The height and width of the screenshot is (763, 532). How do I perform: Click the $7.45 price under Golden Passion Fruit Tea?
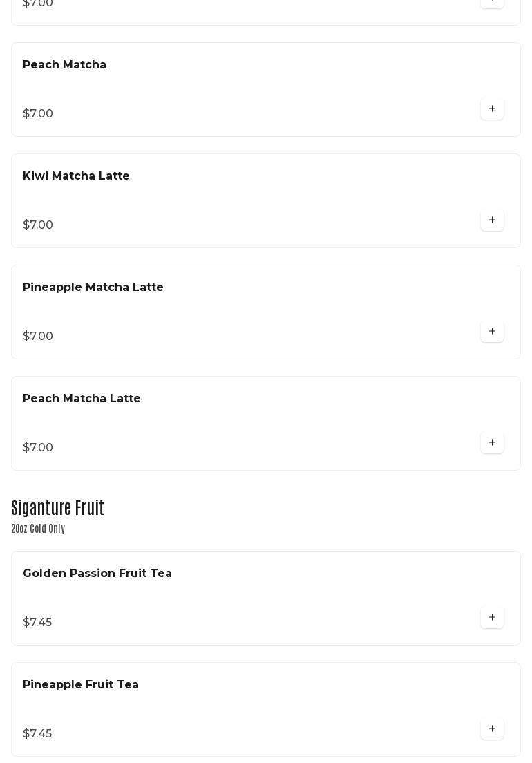[37, 623]
